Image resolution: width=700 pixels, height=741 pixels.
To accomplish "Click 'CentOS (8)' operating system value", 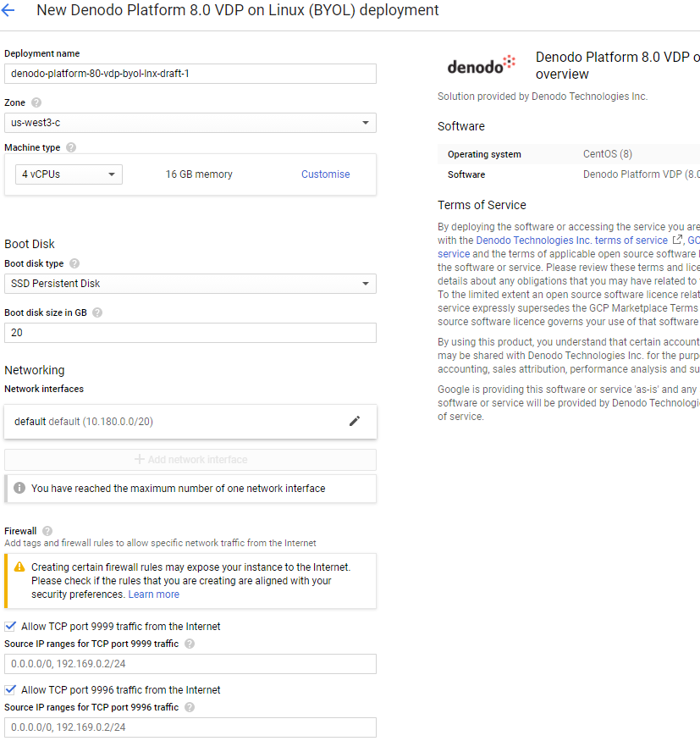I will coord(608,154).
